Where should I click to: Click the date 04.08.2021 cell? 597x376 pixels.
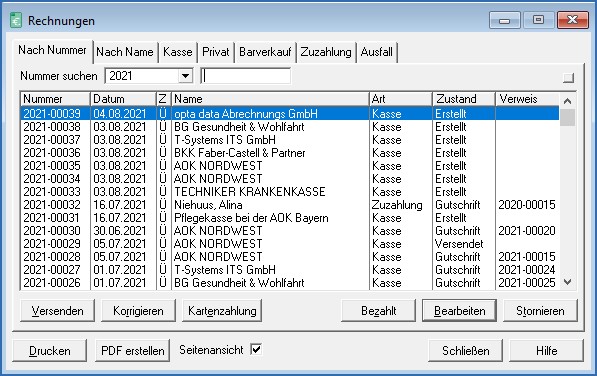pos(120,114)
